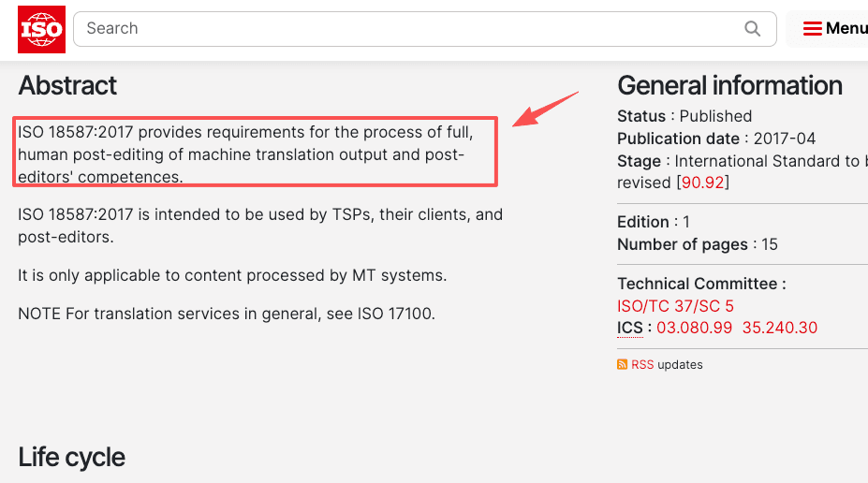
Task: Open the ISO/TC 37/SC 5 committee link
Action: pos(675,306)
